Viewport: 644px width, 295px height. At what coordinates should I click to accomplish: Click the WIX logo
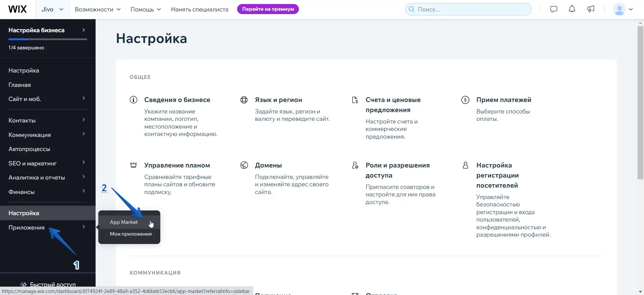click(17, 9)
